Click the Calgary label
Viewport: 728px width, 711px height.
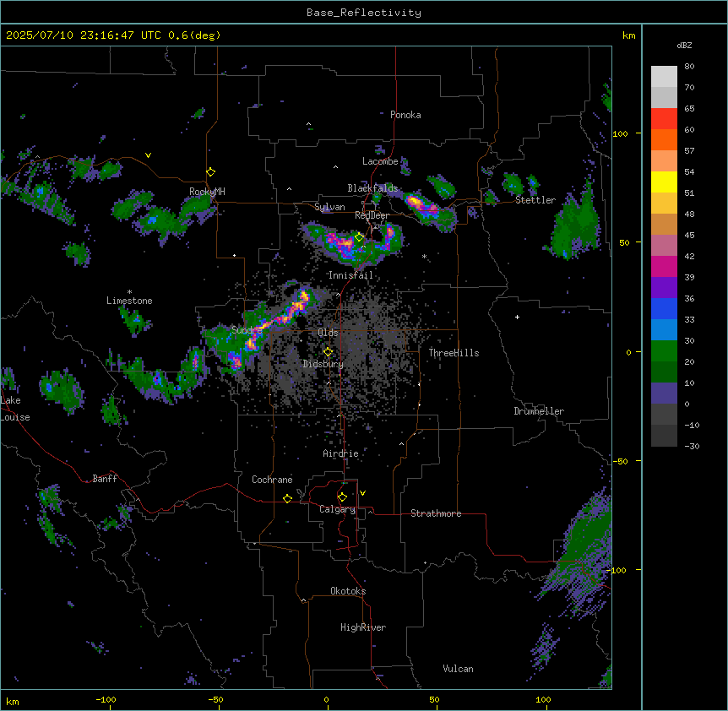pyautogui.click(x=338, y=509)
